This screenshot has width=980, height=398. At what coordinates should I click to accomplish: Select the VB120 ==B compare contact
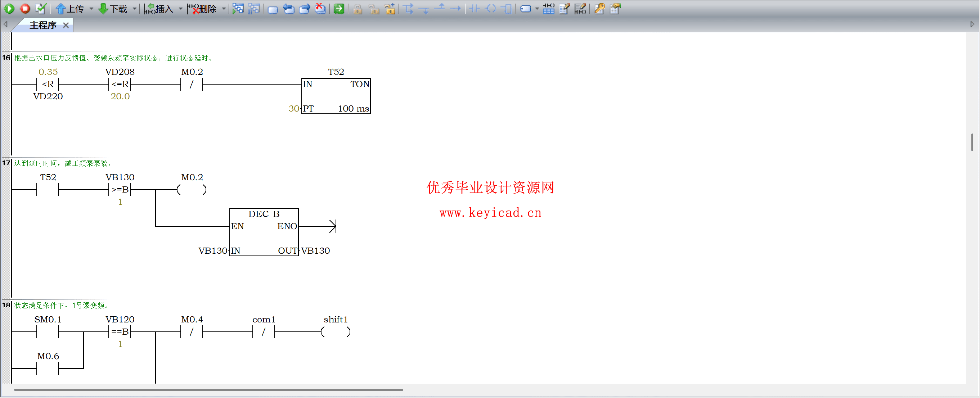tap(120, 331)
